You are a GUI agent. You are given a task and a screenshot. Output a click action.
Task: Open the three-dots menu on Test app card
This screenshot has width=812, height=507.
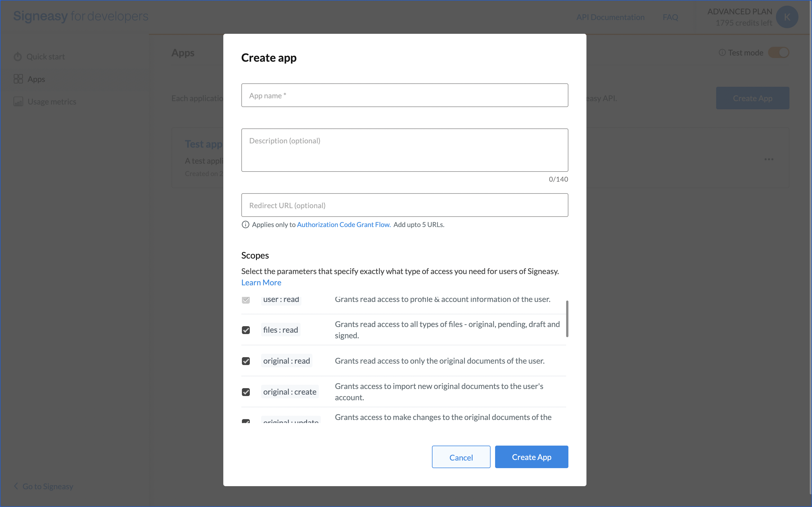coord(769,159)
